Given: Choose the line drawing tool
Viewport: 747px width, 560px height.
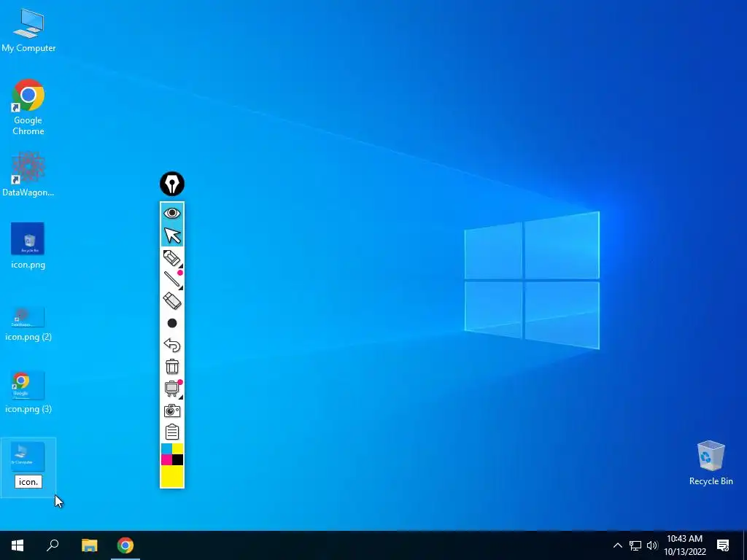Looking at the screenshot, I should pyautogui.click(x=172, y=279).
